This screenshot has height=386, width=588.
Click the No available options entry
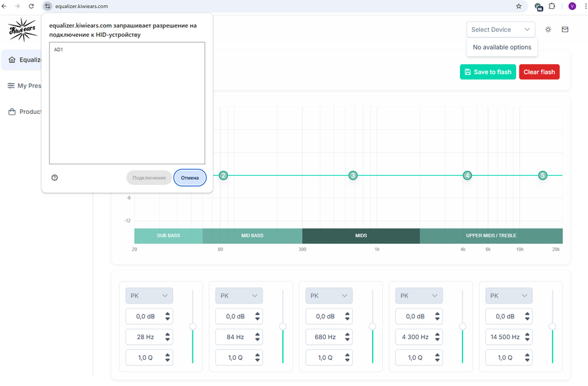502,47
